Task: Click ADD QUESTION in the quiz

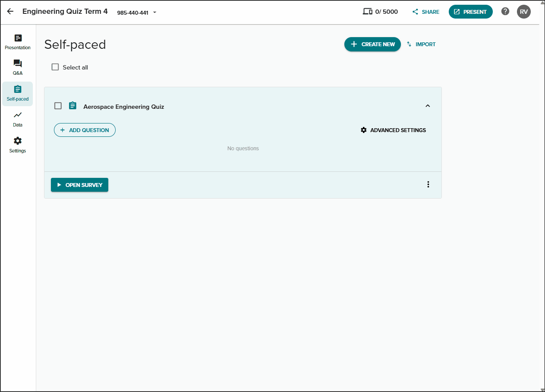Action: pos(85,130)
